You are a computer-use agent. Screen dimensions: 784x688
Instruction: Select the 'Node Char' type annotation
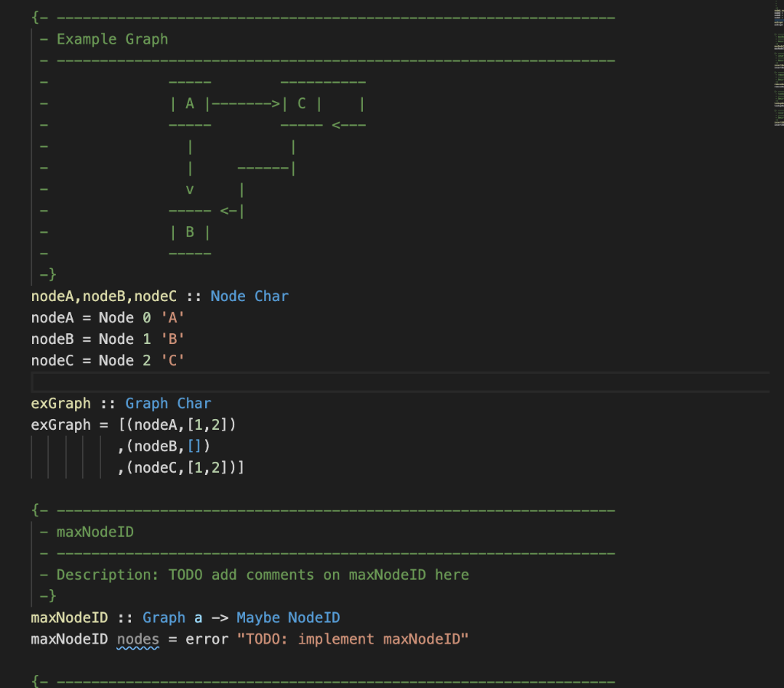[248, 296]
